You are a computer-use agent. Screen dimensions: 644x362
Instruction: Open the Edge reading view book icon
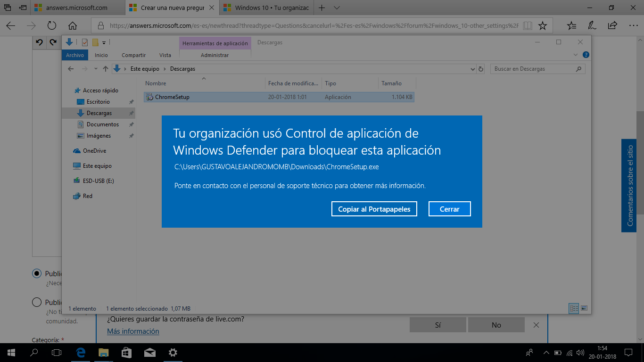tap(528, 26)
